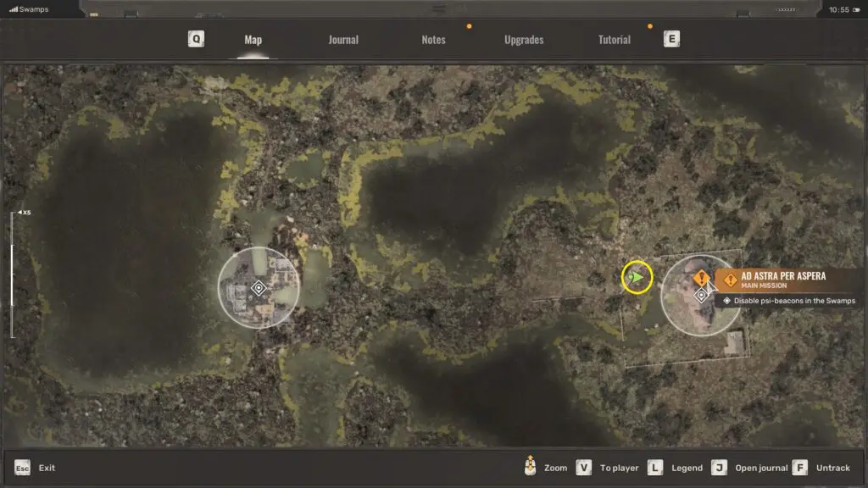Select the orange main mission marker on map

pyautogui.click(x=700, y=277)
